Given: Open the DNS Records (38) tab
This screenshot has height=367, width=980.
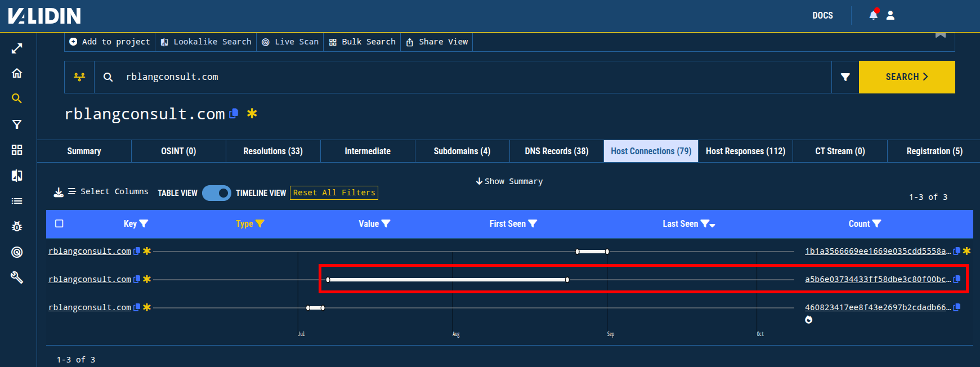Looking at the screenshot, I should coord(556,151).
